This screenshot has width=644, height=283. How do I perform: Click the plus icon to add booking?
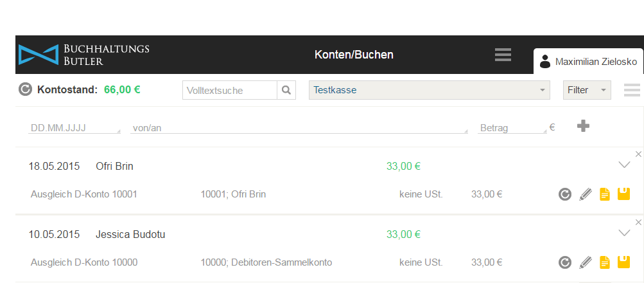(x=583, y=126)
